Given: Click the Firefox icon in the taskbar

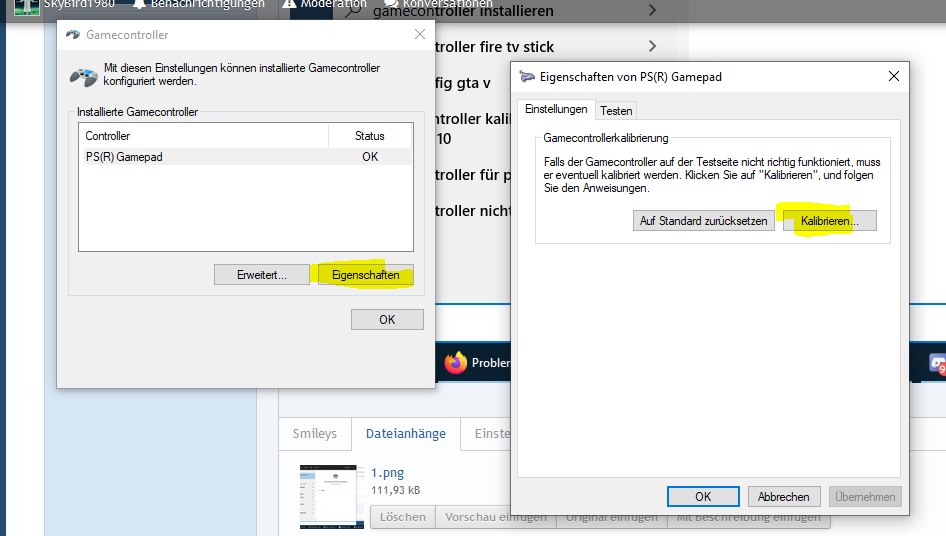Looking at the screenshot, I should pyautogui.click(x=456, y=363).
